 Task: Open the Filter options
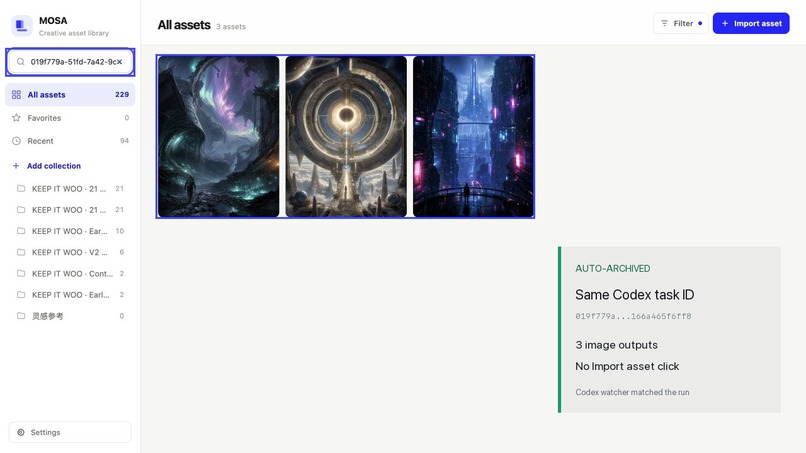681,23
